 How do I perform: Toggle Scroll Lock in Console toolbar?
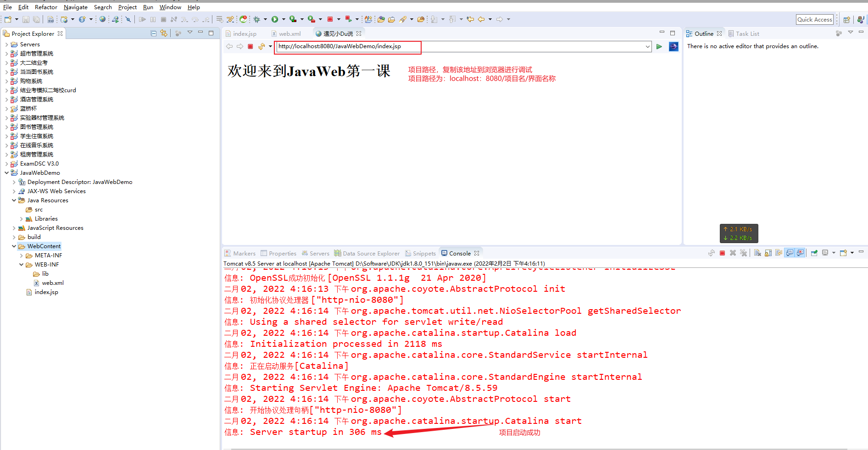click(x=768, y=253)
